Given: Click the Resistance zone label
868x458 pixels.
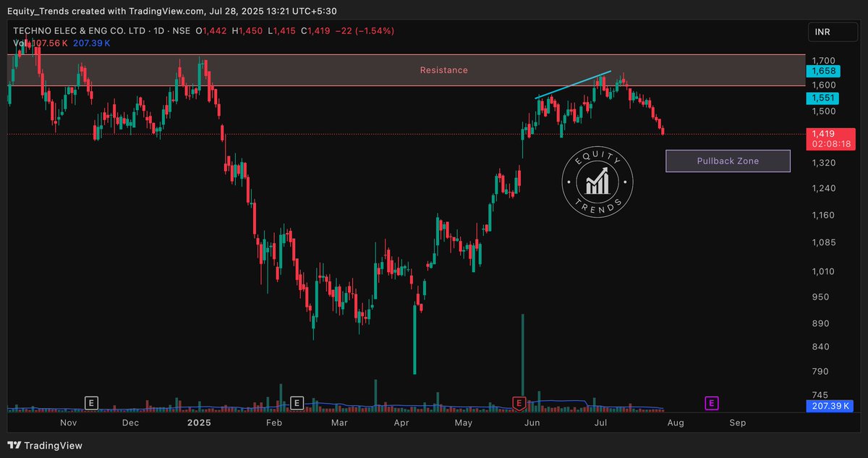Looking at the screenshot, I should (443, 70).
